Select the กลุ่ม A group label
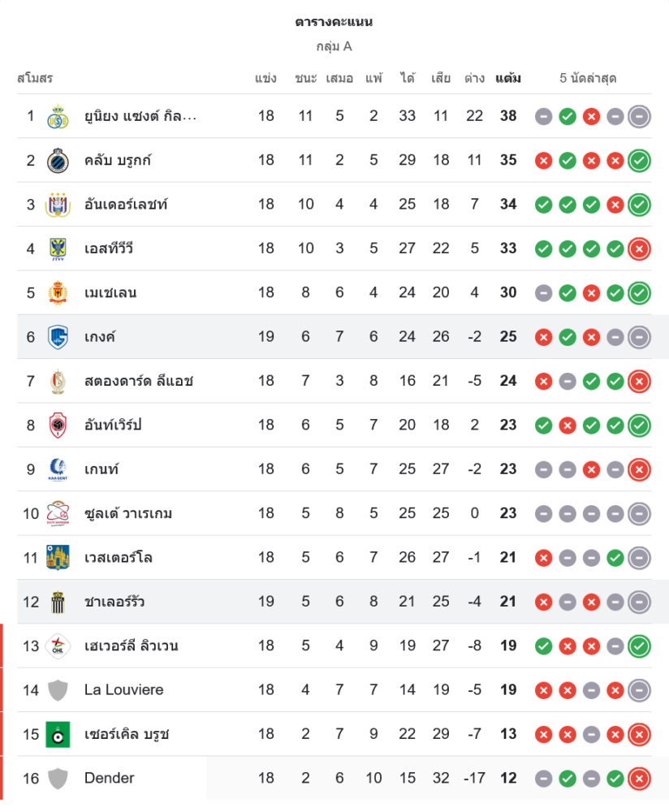This screenshot has height=812, width=669. 334,46
